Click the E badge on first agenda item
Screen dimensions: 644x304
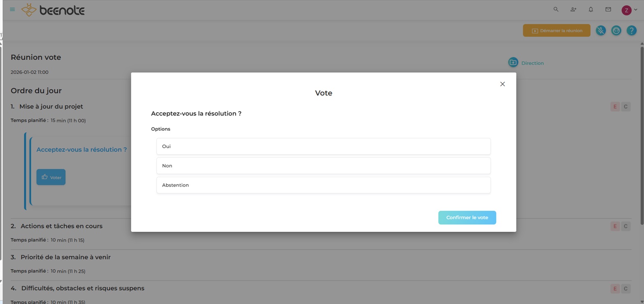615,106
